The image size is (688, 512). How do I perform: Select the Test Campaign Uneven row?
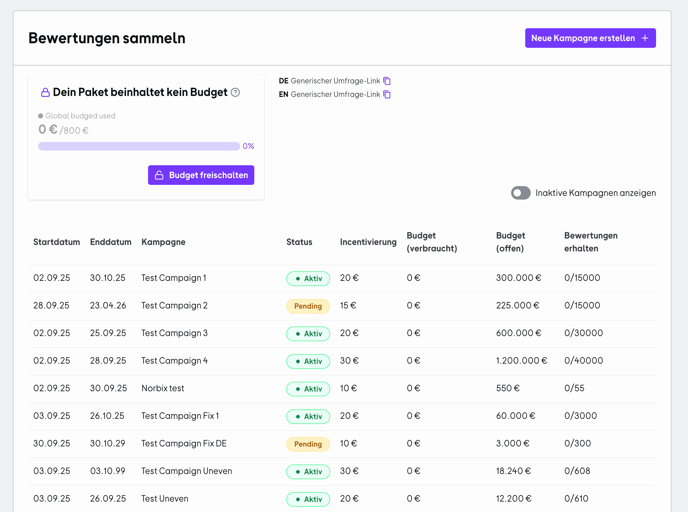click(x=187, y=471)
